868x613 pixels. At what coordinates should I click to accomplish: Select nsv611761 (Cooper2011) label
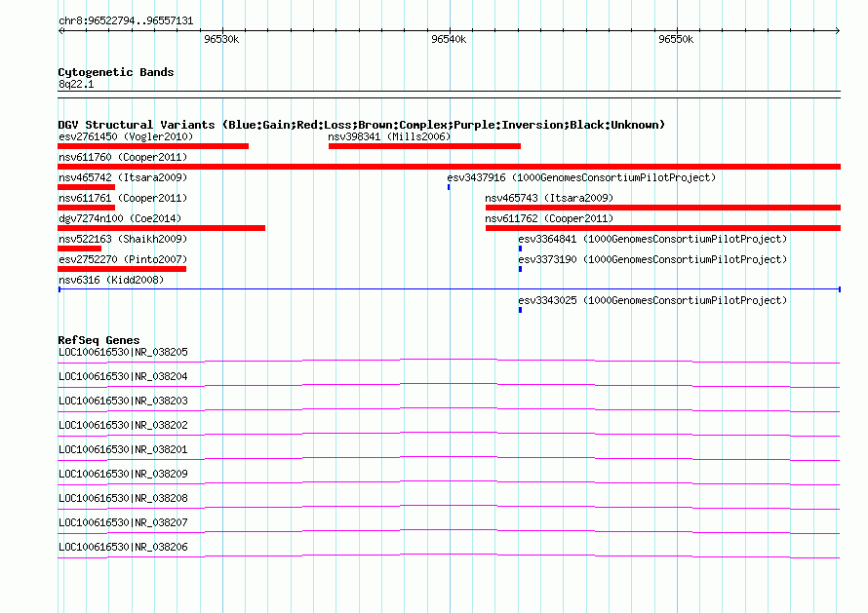(123, 198)
